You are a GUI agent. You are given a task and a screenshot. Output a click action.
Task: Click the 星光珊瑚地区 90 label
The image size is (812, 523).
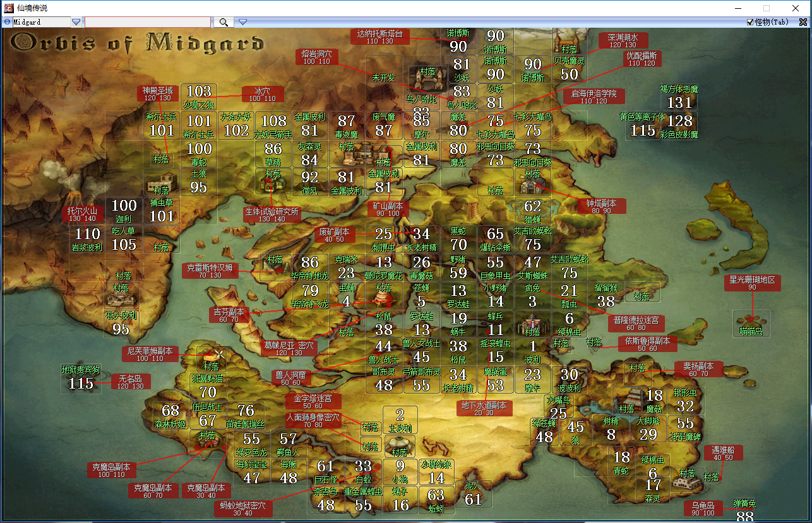coord(752,283)
